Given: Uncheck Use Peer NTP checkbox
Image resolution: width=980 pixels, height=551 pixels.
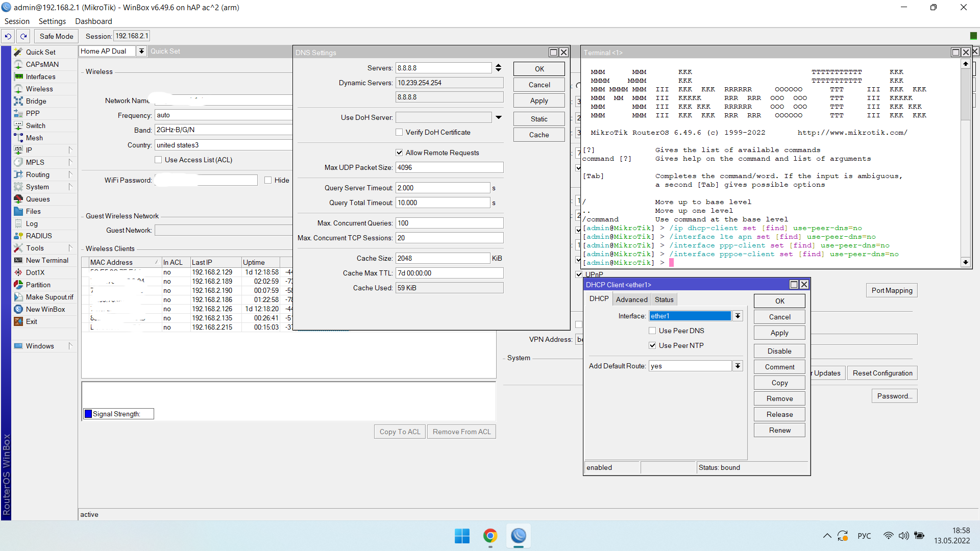Looking at the screenshot, I should 652,345.
